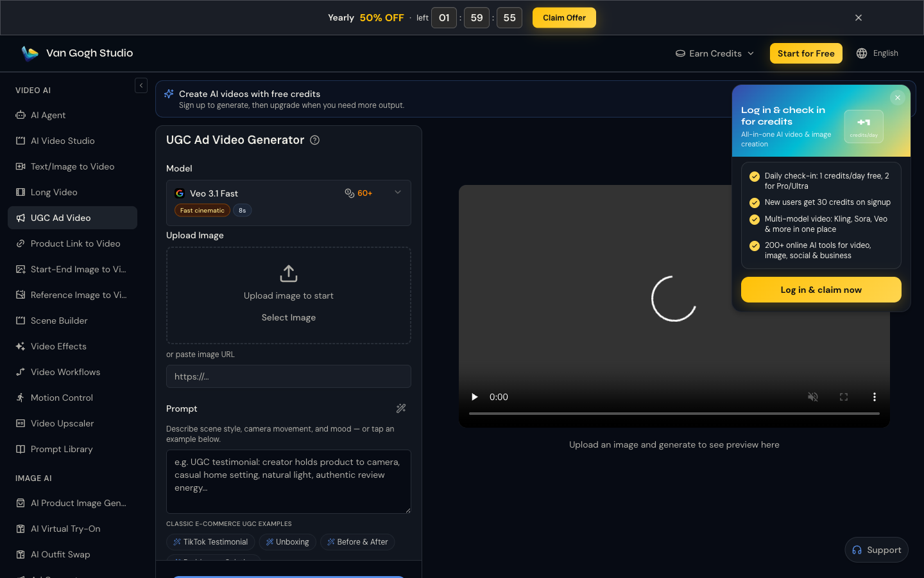Open AI Virtual Try-On

click(x=73, y=529)
